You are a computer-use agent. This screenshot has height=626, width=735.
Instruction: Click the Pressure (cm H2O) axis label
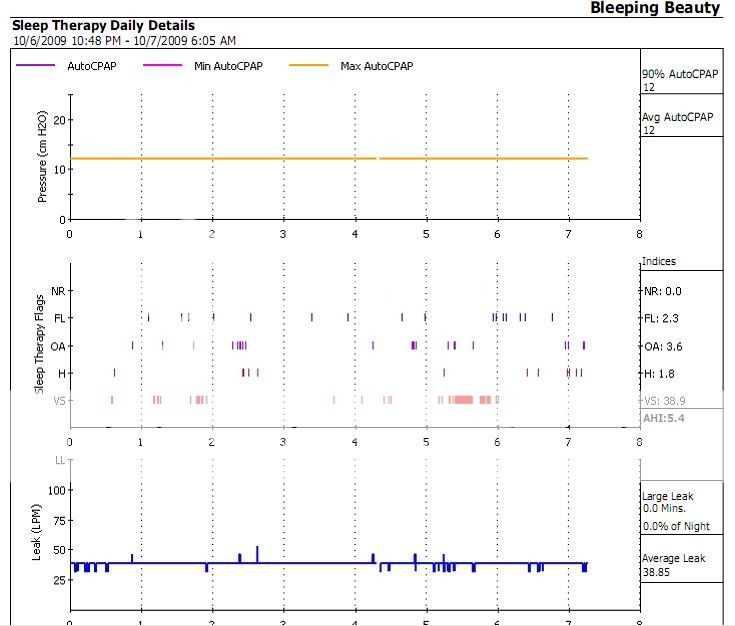43,159
